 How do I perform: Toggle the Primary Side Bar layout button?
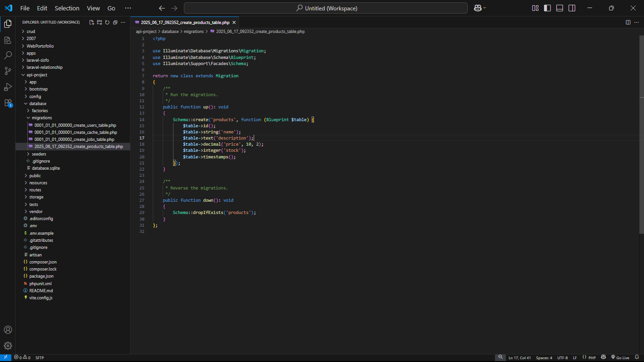(547, 8)
